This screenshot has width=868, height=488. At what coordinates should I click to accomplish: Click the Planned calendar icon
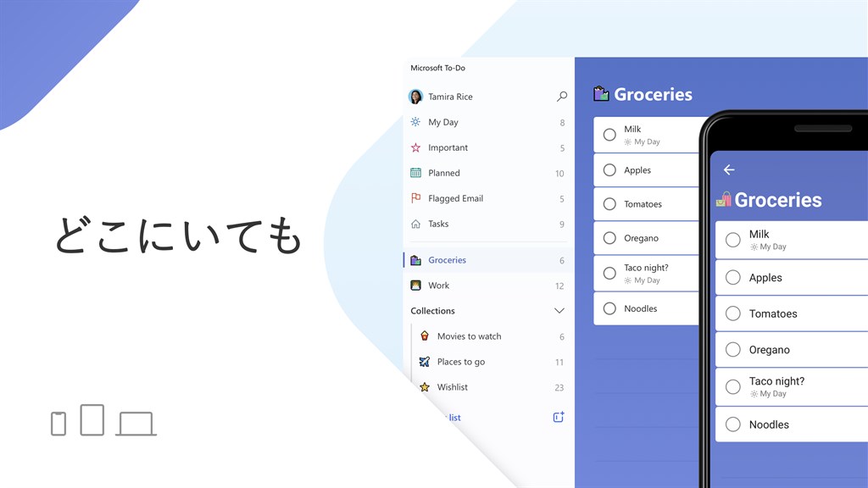click(x=415, y=173)
